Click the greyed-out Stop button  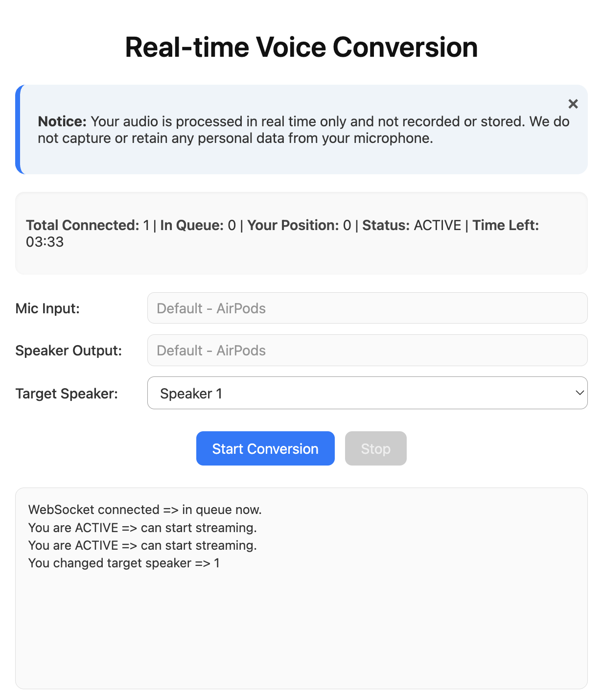tap(375, 448)
